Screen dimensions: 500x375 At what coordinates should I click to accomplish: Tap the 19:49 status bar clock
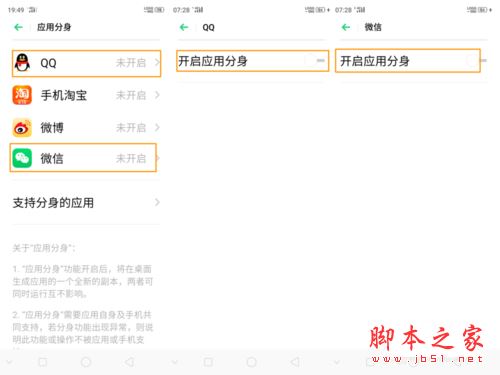tap(16, 10)
